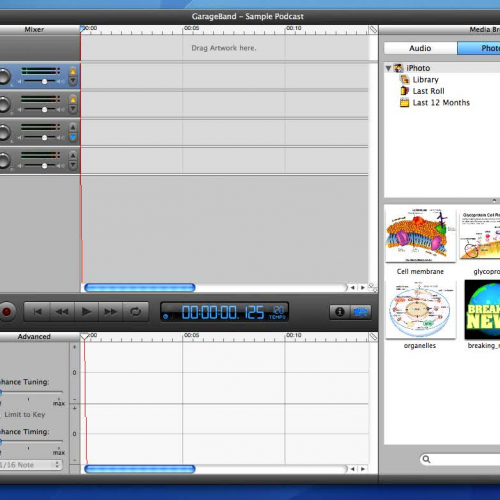Start playback with the Play button

tap(86, 312)
